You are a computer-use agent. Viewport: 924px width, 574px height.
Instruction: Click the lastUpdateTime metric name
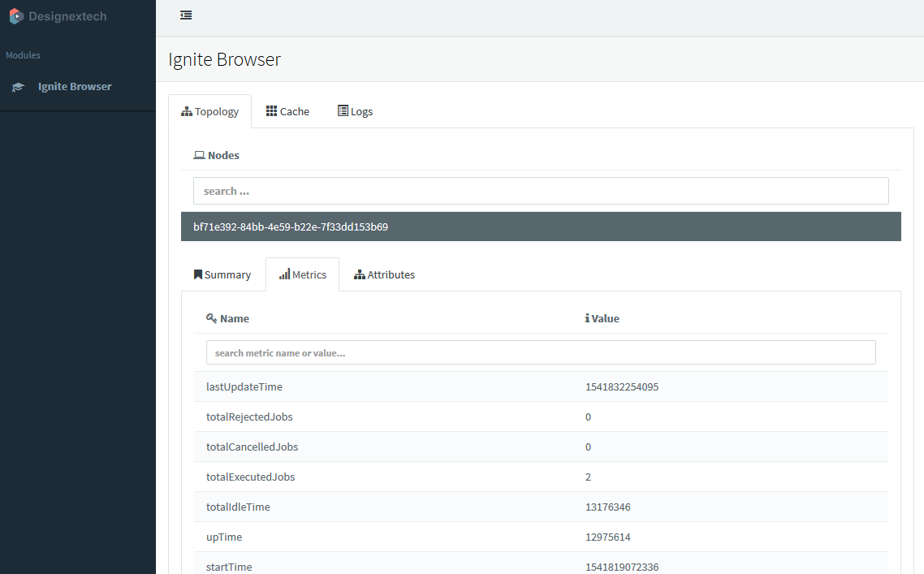point(244,387)
